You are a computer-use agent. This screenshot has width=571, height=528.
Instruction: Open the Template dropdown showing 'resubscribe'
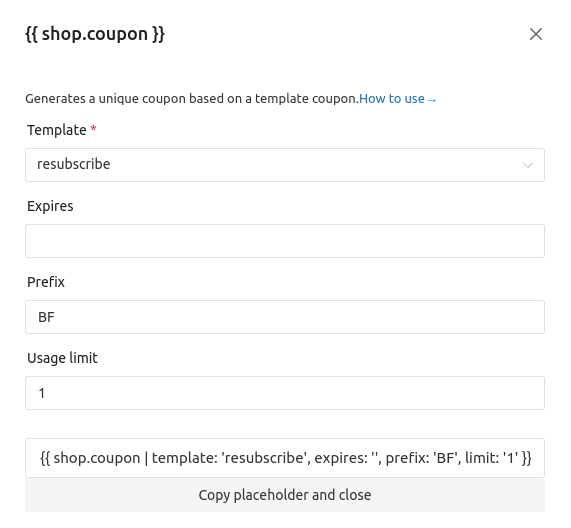click(285, 165)
